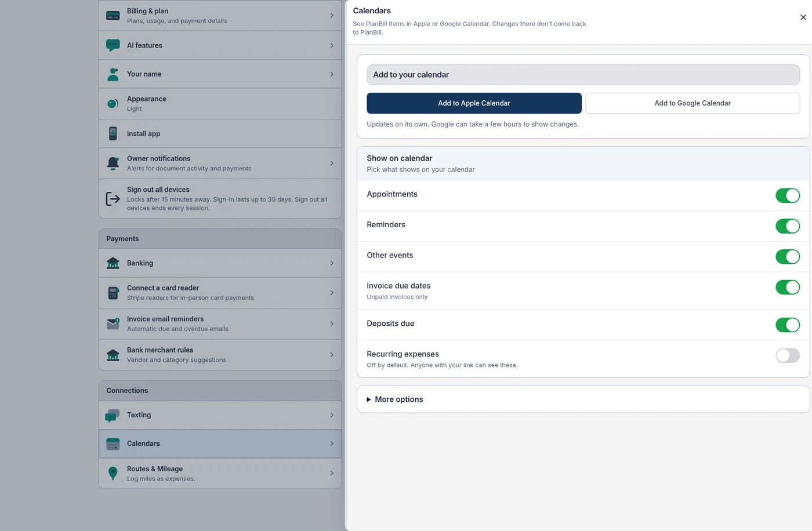Screen dimensions: 812x531
Task: Click the Calendars grid icon
Action: pyautogui.click(x=113, y=444)
